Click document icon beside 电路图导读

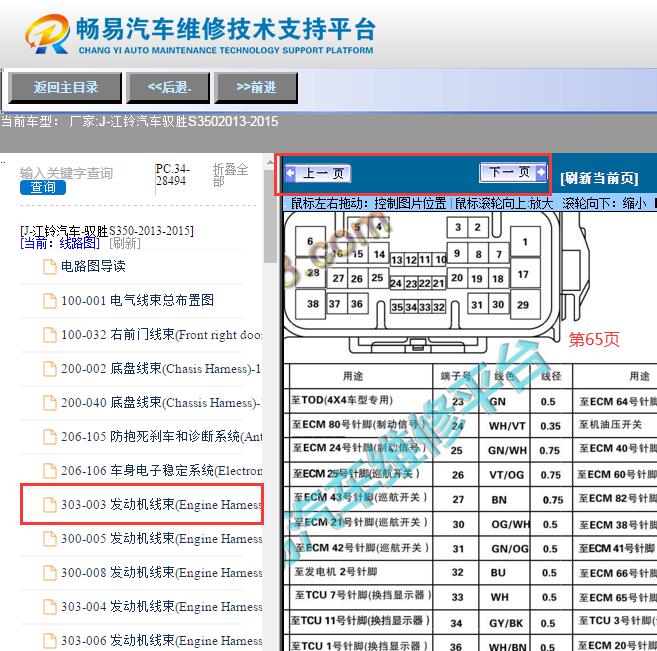50,267
